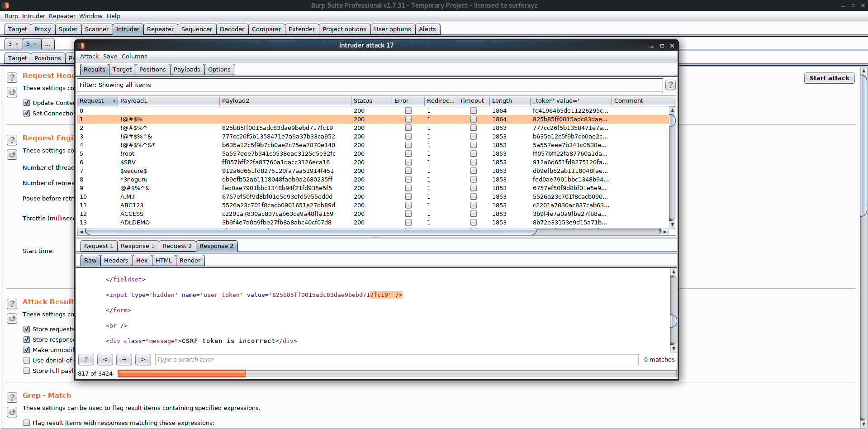
Task: Restore defaults for Attack Results section
Action: [x=12, y=319]
